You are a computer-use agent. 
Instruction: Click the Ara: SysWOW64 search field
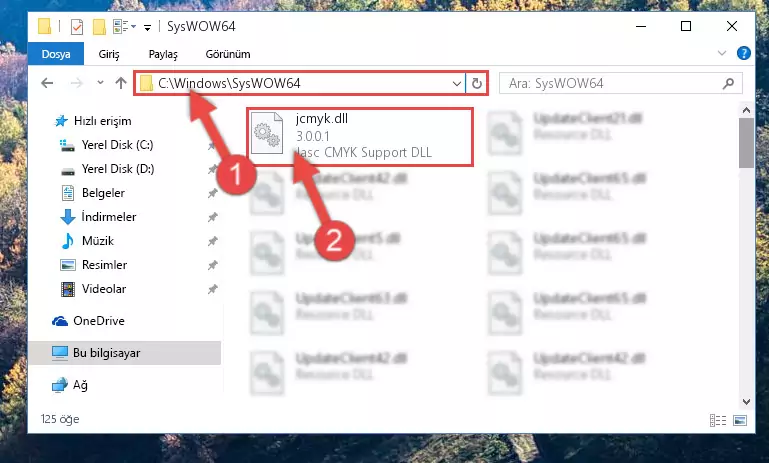(613, 83)
